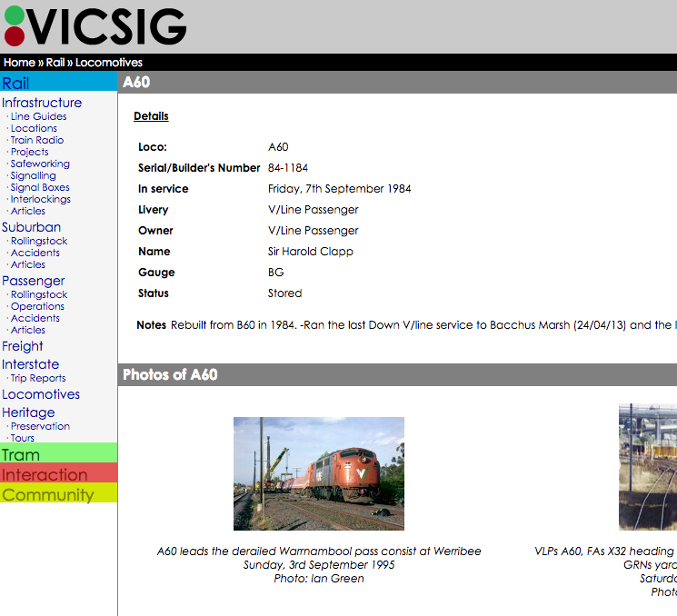
Task: Click the A60 derailed Werribee photo thumbnail
Action: pyautogui.click(x=319, y=473)
